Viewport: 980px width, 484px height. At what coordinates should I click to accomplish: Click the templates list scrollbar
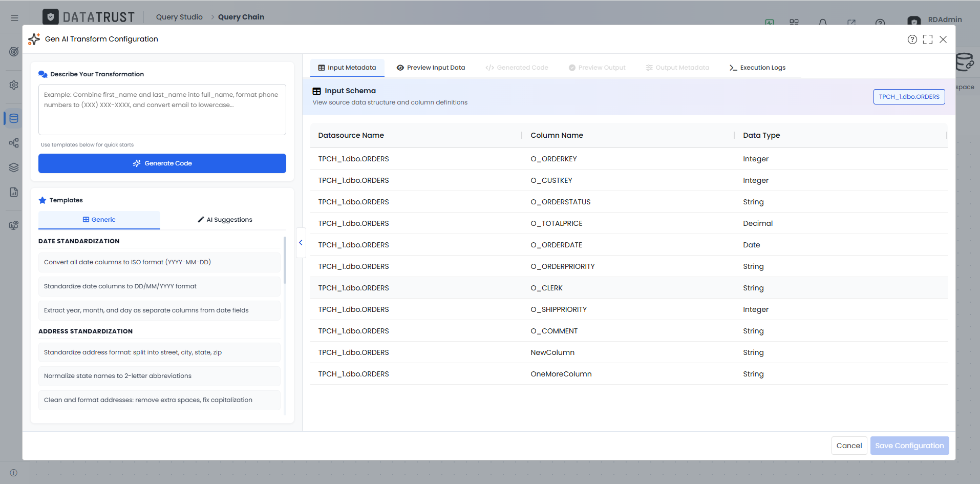[x=285, y=260]
